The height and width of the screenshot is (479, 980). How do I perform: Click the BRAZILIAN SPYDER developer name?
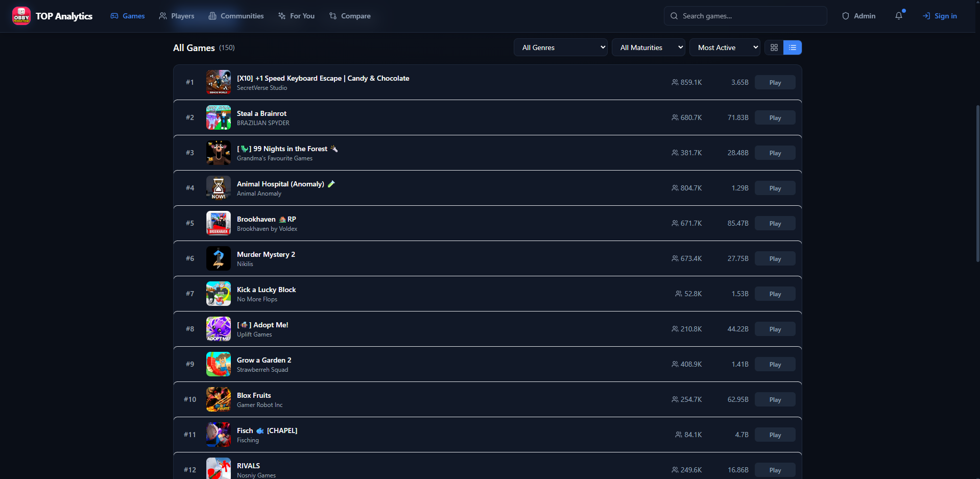[263, 123]
